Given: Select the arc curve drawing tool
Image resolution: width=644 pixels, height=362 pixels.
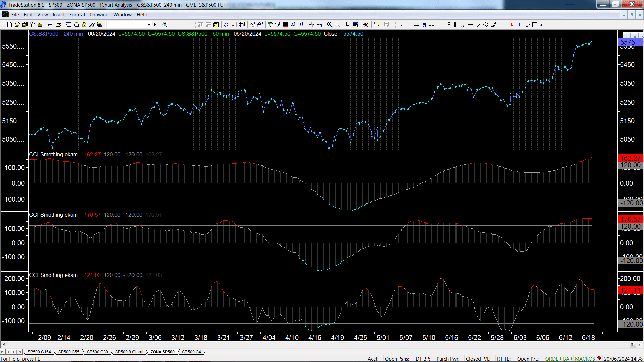Looking at the screenshot, I should (503, 25).
